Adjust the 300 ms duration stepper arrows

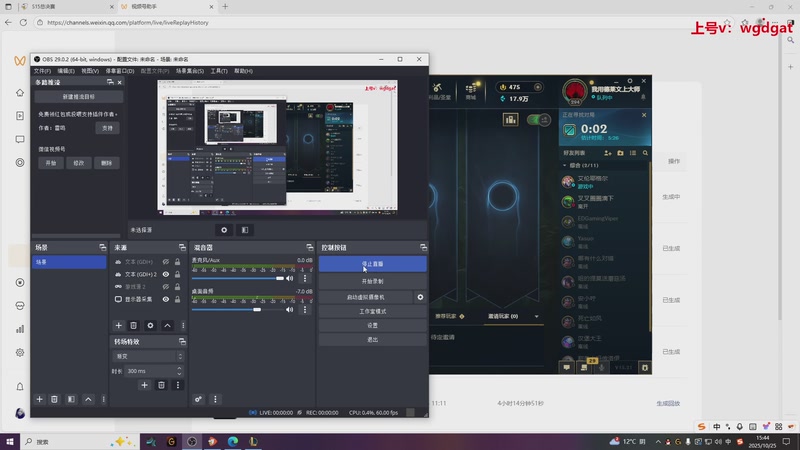(x=179, y=371)
